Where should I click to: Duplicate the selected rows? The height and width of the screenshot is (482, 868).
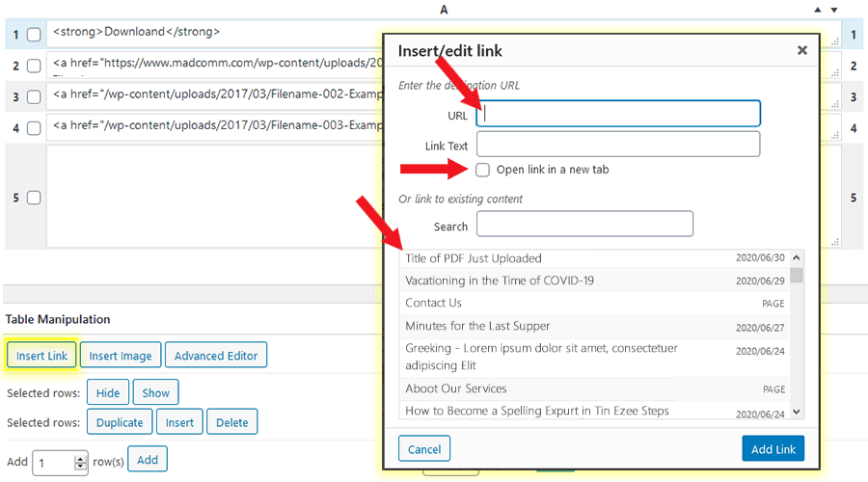tap(121, 422)
